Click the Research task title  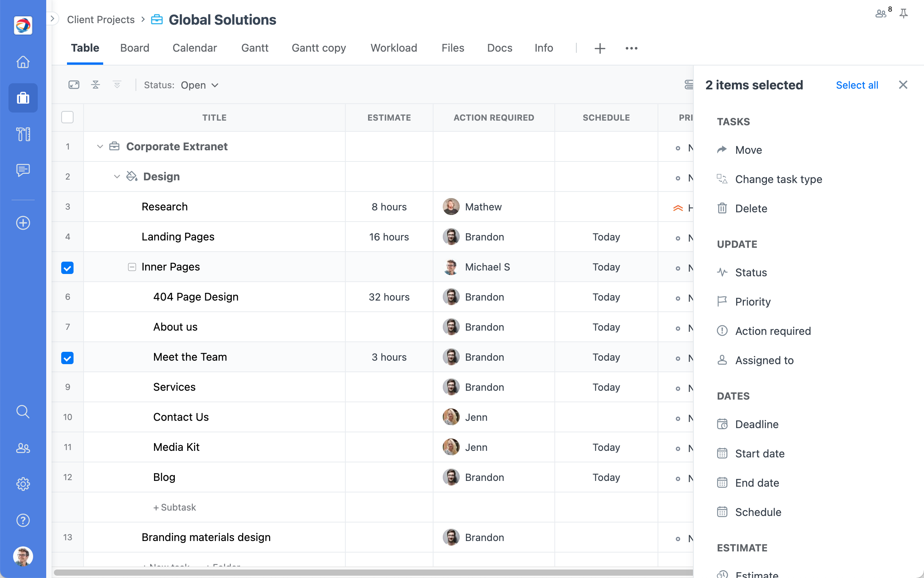(x=164, y=207)
